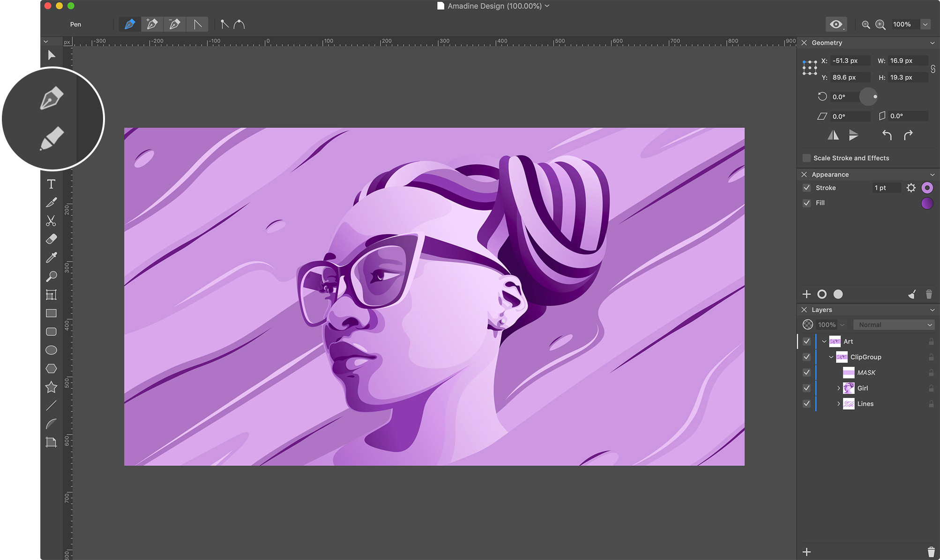Toggle visibility of the Girl layer

coord(806,388)
